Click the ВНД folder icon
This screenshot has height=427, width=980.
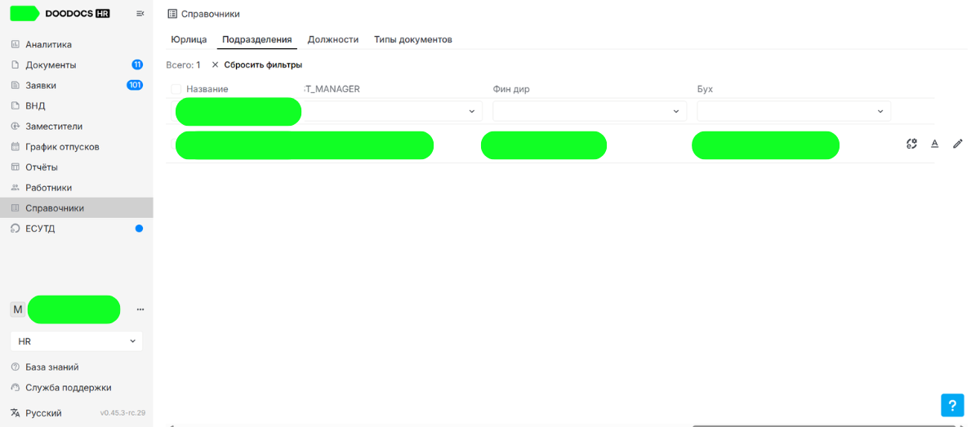coord(15,105)
